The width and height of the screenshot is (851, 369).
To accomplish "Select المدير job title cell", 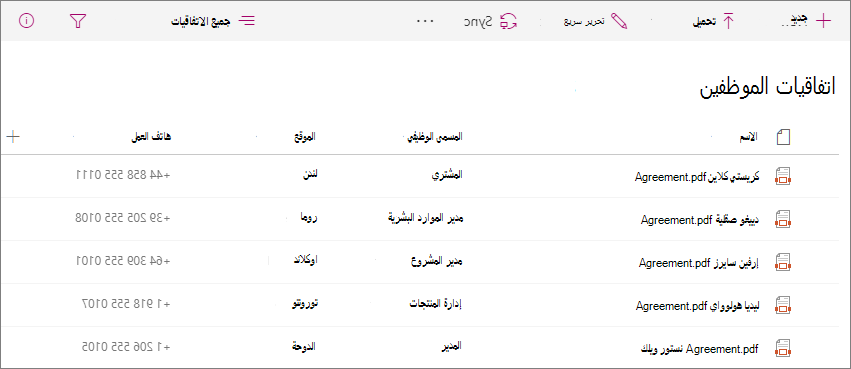I will pos(452,347).
